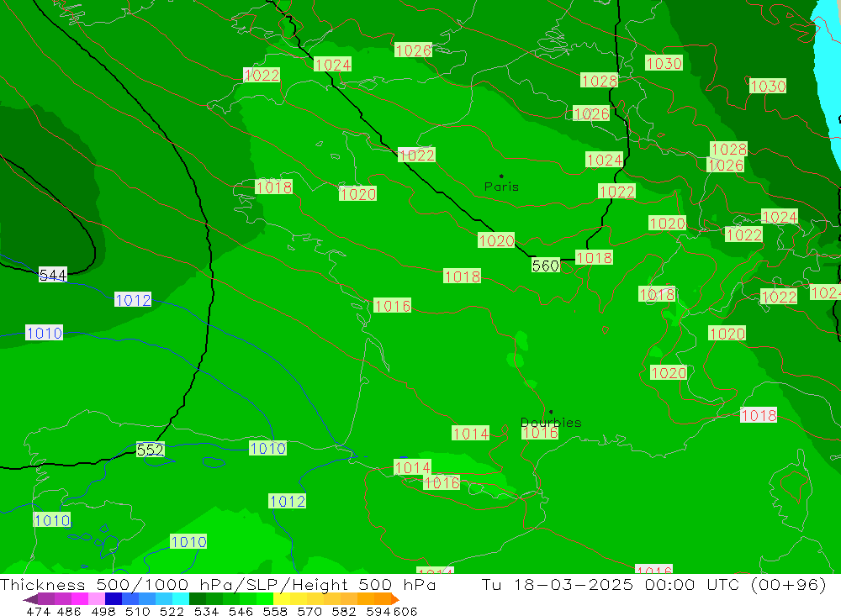Click the 486 legend value

click(x=69, y=611)
